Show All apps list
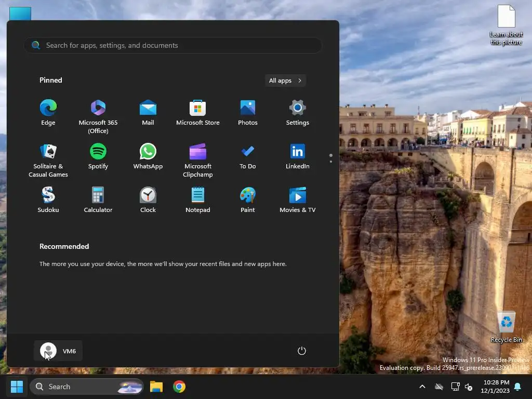532x399 pixels. 285,81
